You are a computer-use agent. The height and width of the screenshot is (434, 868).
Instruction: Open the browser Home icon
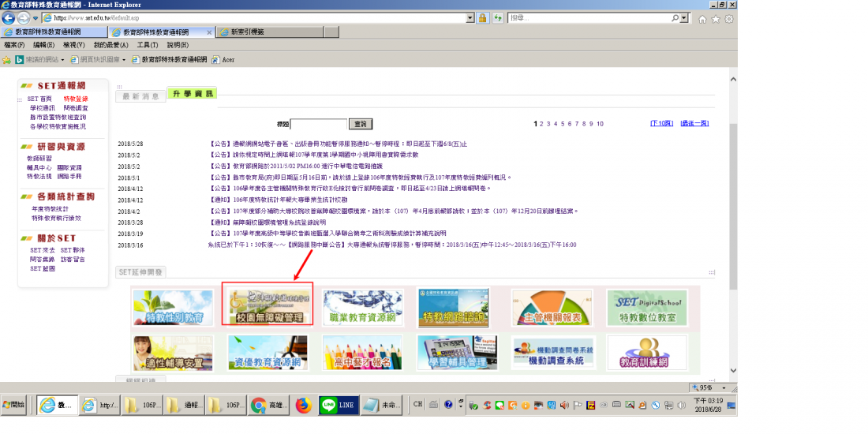[702, 19]
